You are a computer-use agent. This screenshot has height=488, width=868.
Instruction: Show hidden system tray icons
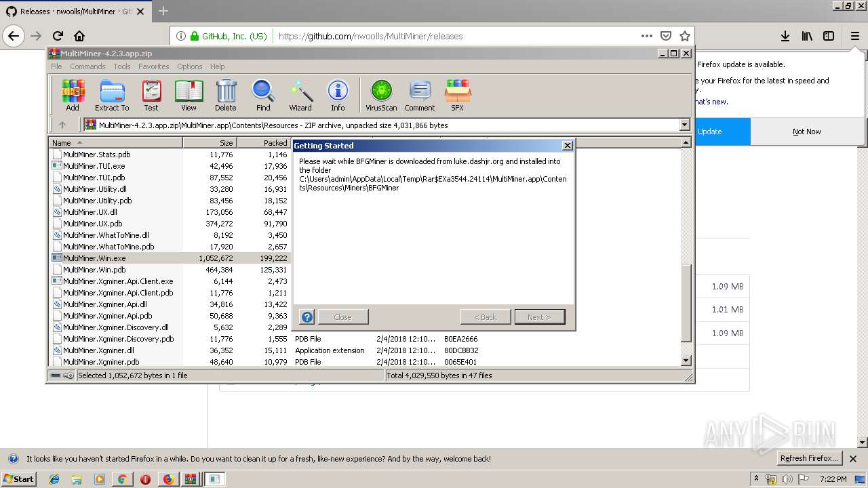(757, 479)
